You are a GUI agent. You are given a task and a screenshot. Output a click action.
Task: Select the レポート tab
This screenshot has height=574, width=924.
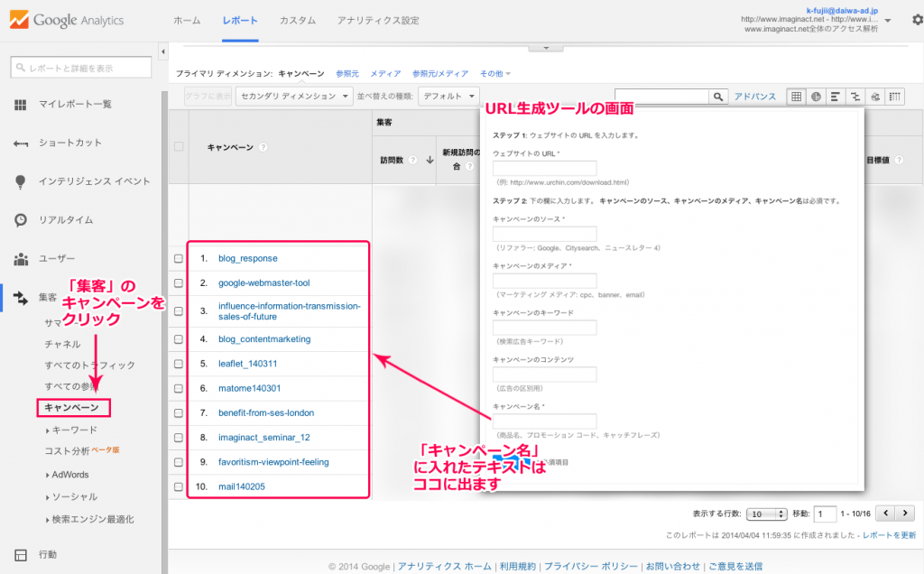[240, 21]
